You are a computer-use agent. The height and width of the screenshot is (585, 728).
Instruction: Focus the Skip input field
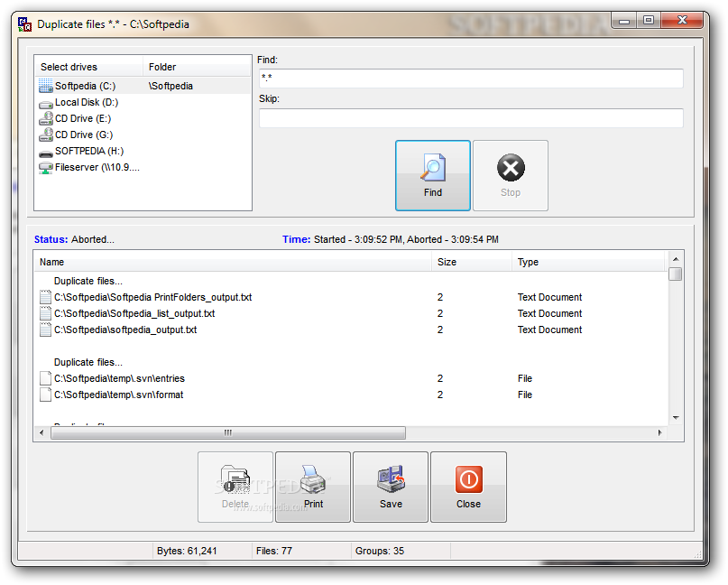(x=471, y=118)
